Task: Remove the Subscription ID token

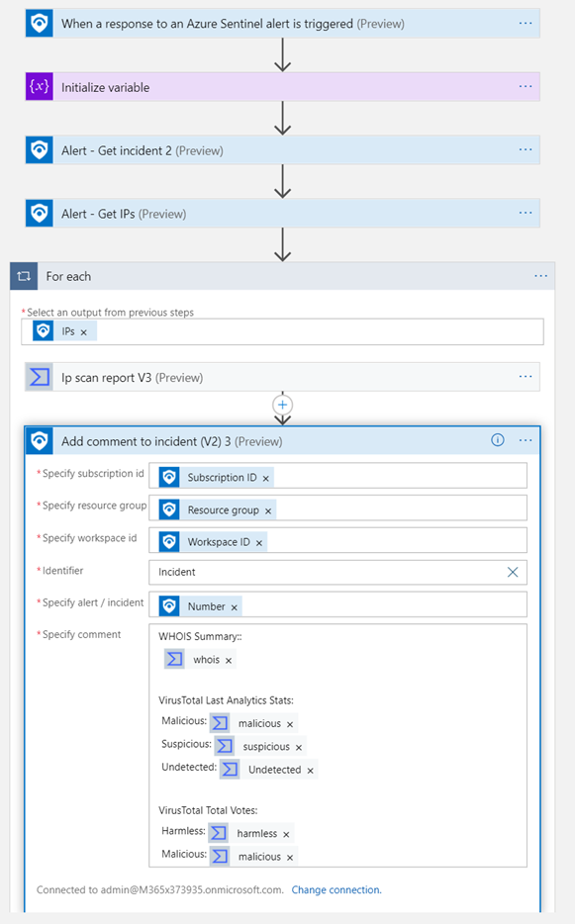Action: coord(266,479)
